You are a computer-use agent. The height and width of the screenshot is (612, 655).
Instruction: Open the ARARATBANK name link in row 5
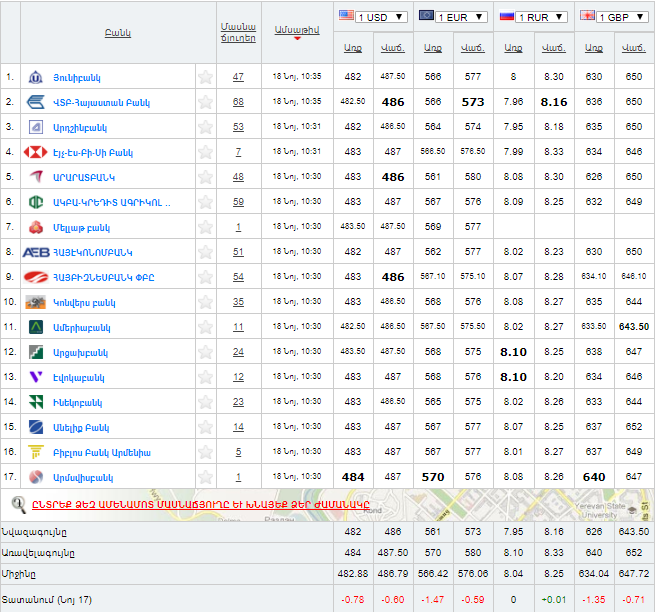84,178
